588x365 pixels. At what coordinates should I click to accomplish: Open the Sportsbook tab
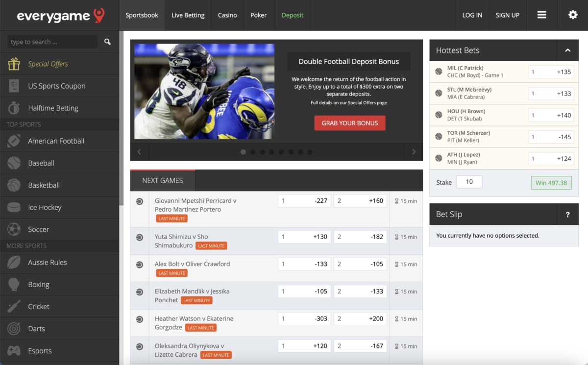(x=142, y=15)
